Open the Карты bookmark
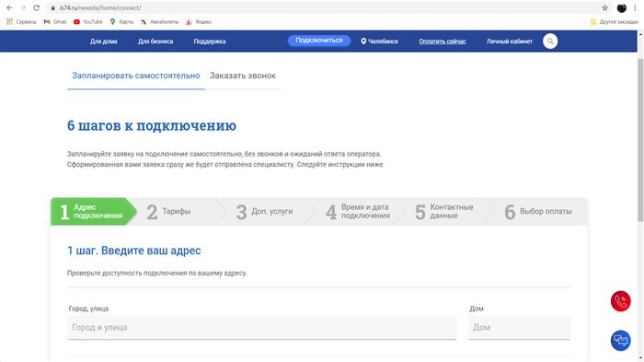Image resolution: width=644 pixels, height=362 pixels. 121,22
